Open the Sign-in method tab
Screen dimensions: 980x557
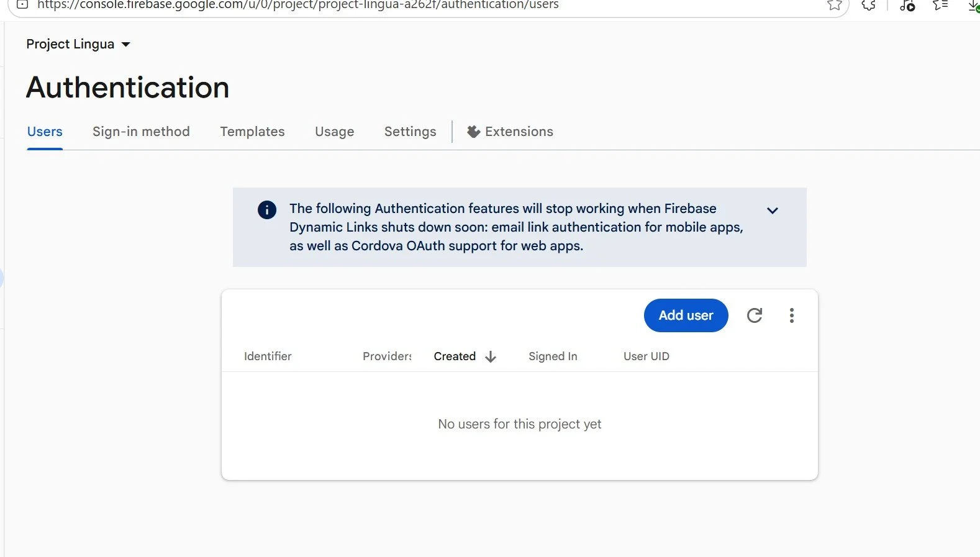point(141,132)
